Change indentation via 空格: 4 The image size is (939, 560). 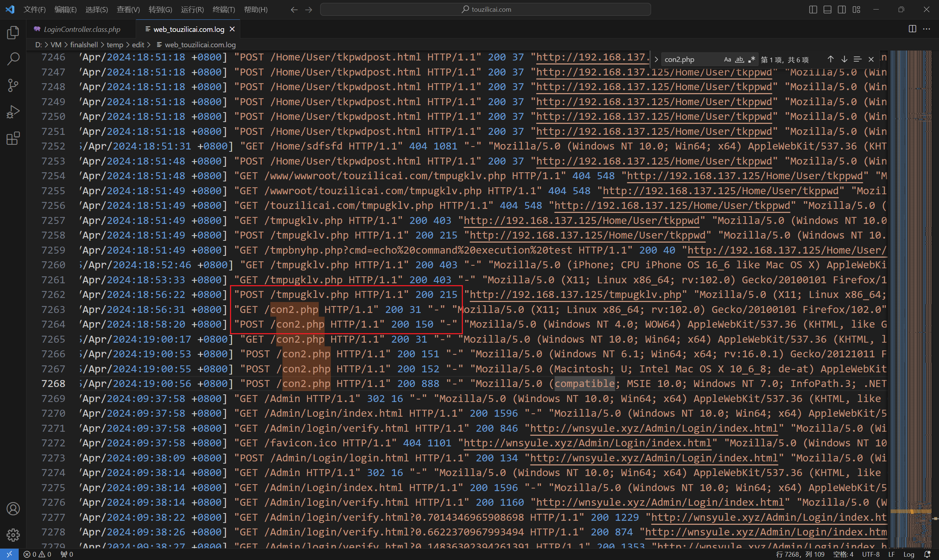click(843, 555)
